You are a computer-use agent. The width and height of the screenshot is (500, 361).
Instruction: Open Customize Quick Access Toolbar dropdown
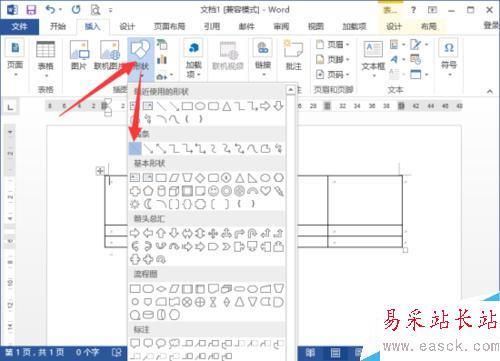tap(110, 10)
